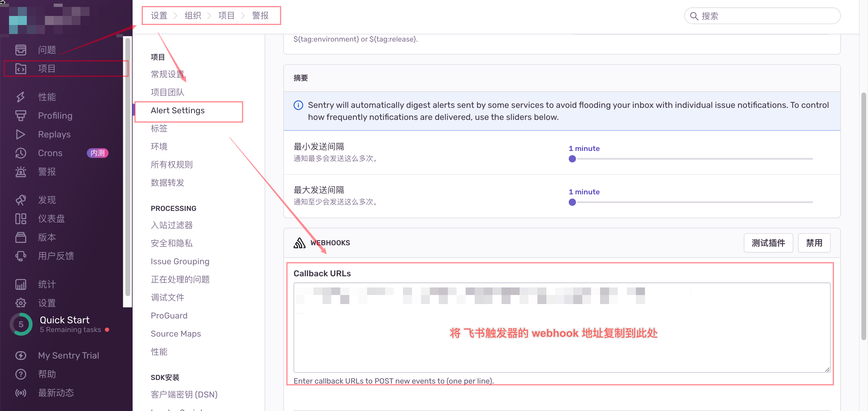The width and height of the screenshot is (868, 411).
Task: Open 入站过滤器 under Processing
Action: point(171,225)
